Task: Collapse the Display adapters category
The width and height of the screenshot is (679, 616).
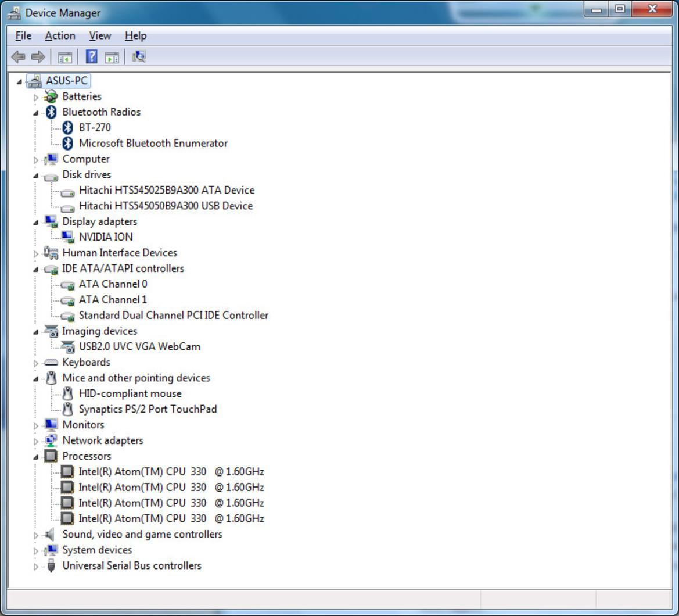Action: [36, 223]
